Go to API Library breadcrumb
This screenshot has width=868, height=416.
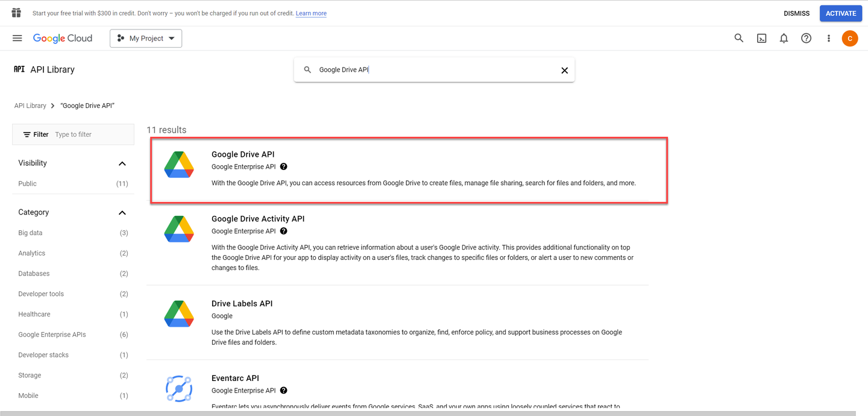click(x=30, y=106)
